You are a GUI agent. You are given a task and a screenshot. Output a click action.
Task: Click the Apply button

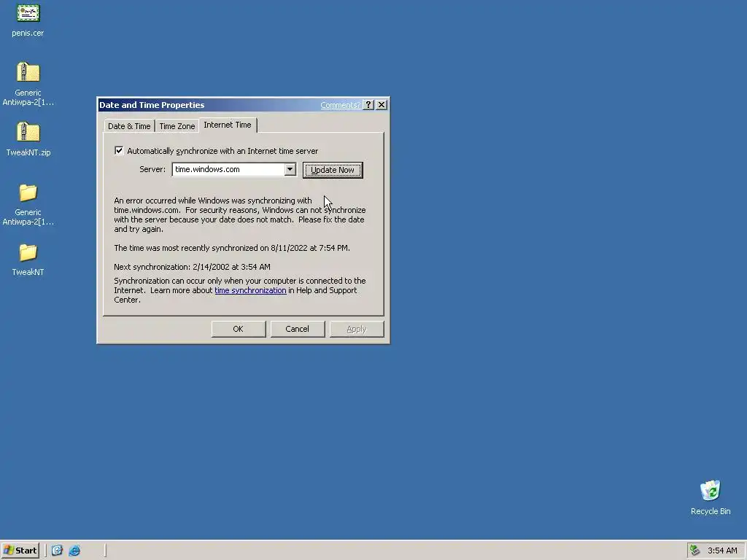pyautogui.click(x=356, y=329)
